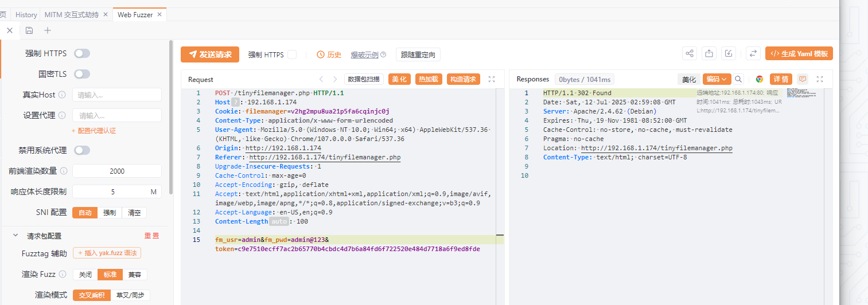Click the export upload icon button
Viewport: 868px width, 305px height.
pos(709,53)
